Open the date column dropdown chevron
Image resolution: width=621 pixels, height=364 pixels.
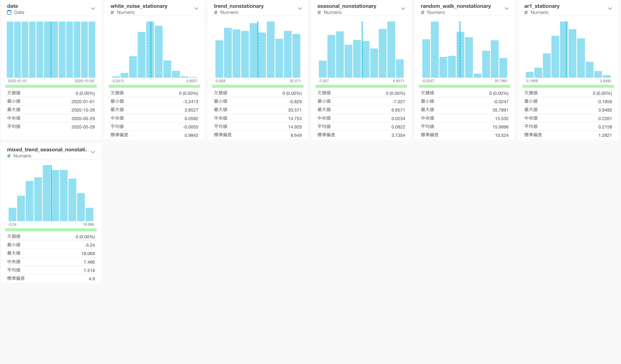pyautogui.click(x=93, y=9)
